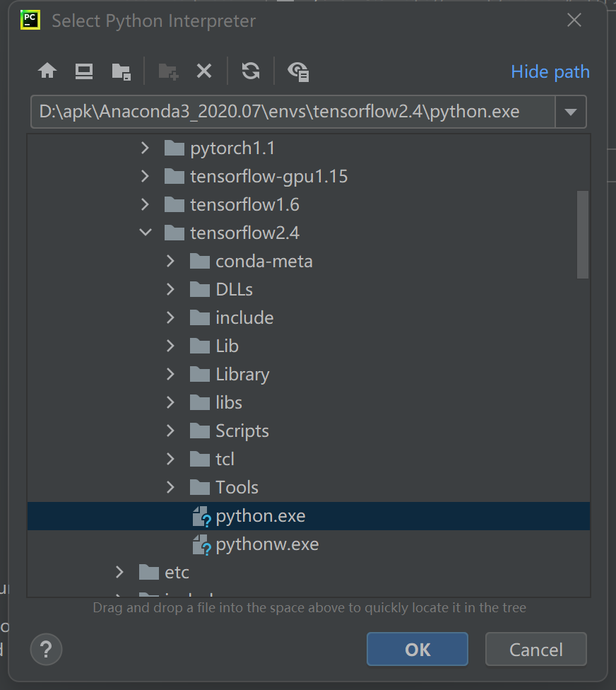Toggle show hidden files and directories icon
The image size is (616, 690).
[298, 71]
